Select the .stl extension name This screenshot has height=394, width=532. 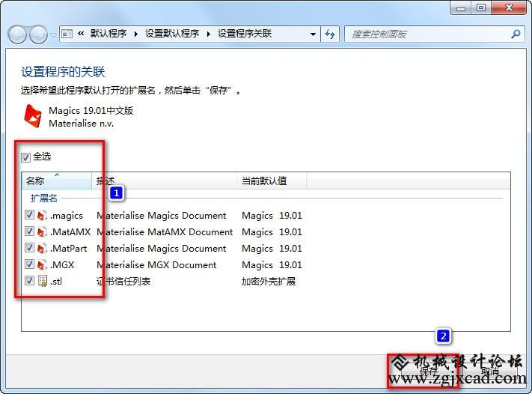coord(56,281)
